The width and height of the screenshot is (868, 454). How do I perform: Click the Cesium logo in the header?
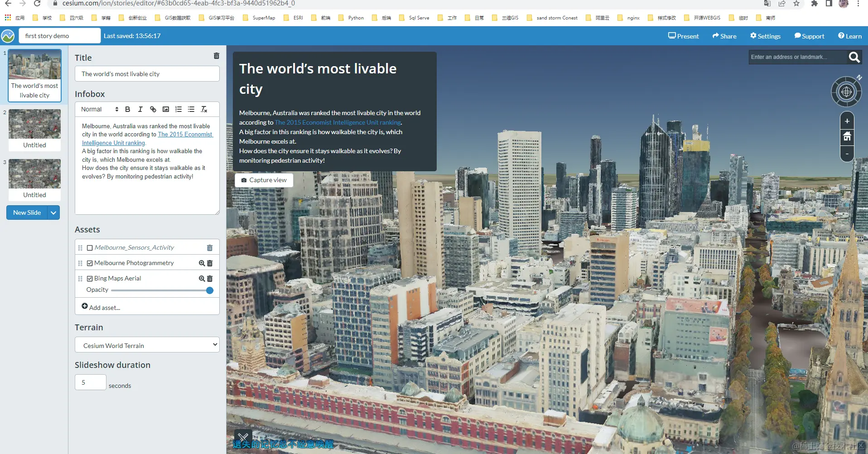coord(8,36)
